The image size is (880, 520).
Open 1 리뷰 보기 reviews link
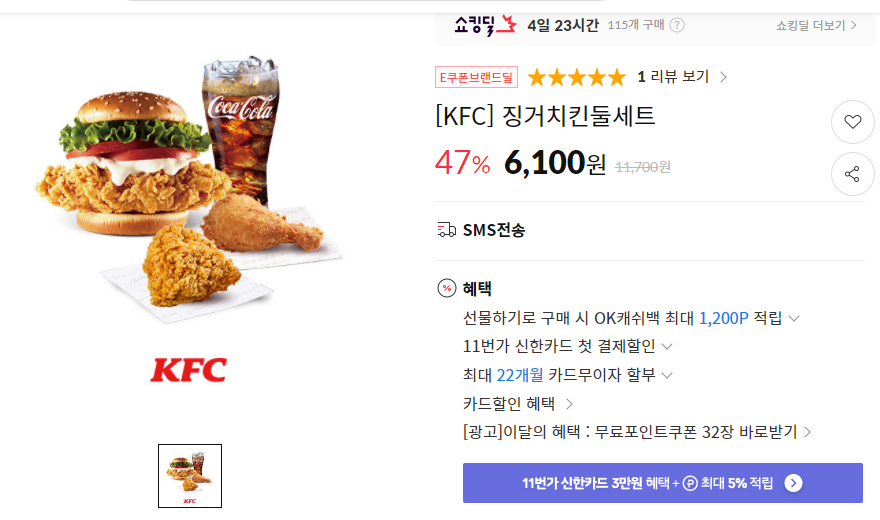673,76
